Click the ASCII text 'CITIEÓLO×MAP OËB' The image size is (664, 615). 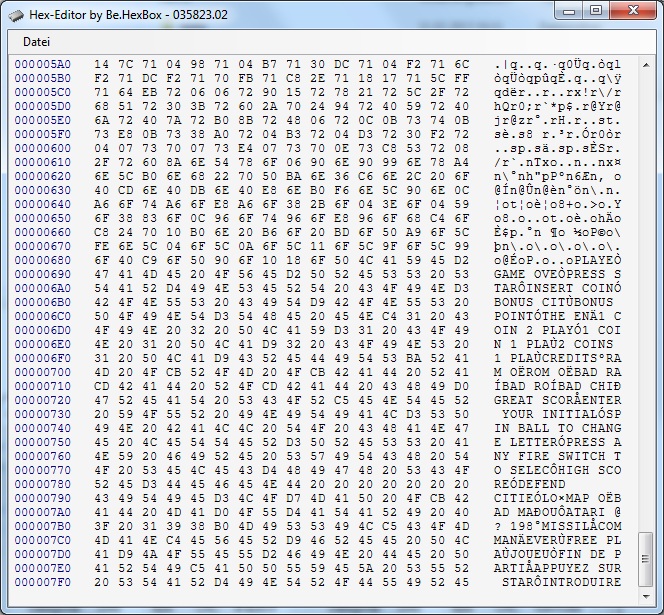[x=558, y=497]
